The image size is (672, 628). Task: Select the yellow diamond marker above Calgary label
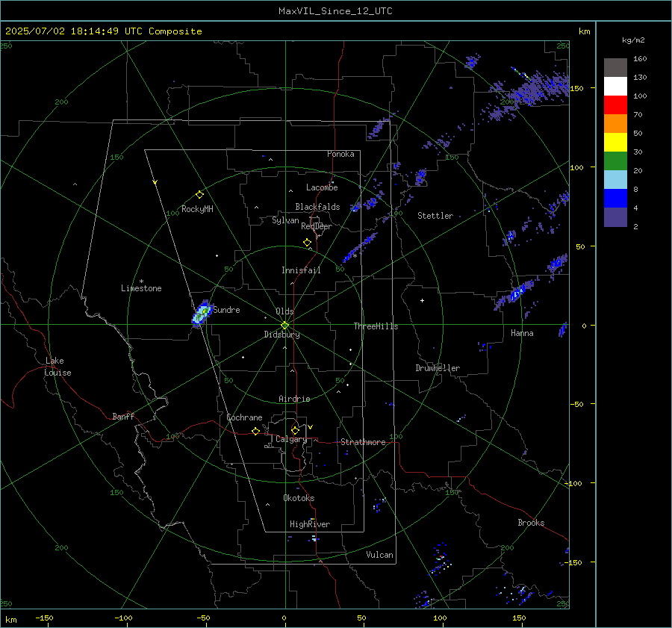click(x=295, y=430)
